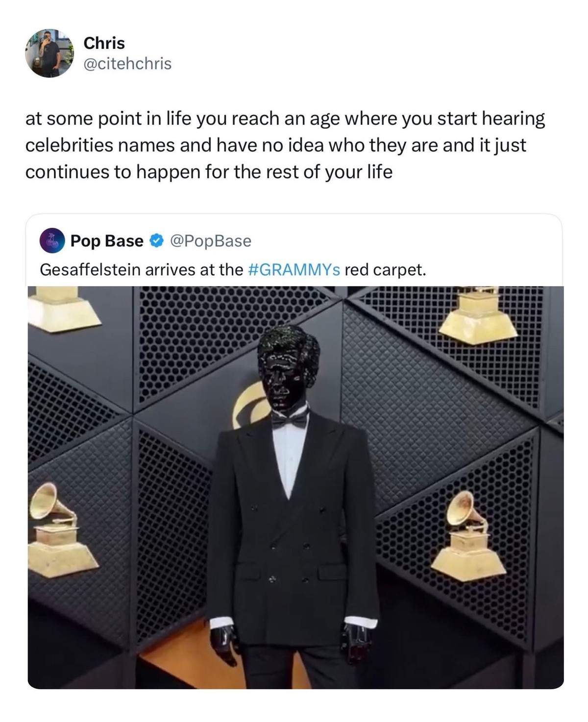Screen dimensions: 588x722
Task: Open the Gesaffelstein red carpet photo
Action: click(295, 487)
